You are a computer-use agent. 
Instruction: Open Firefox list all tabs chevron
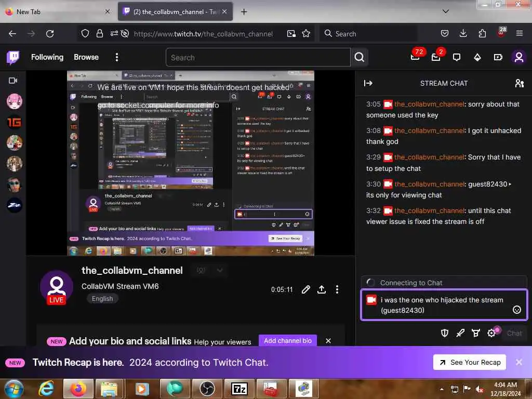pos(446,11)
